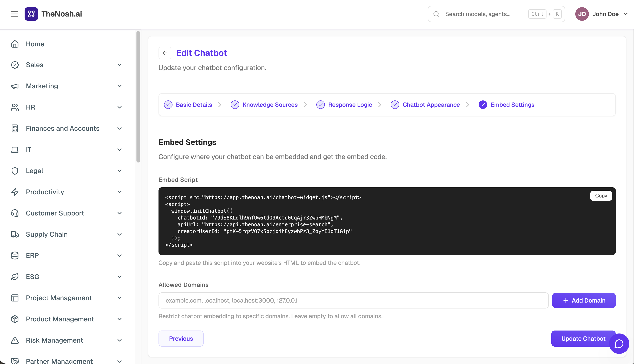Click the TheNoah.ai logo icon
This screenshot has width=634, height=364.
click(31, 14)
